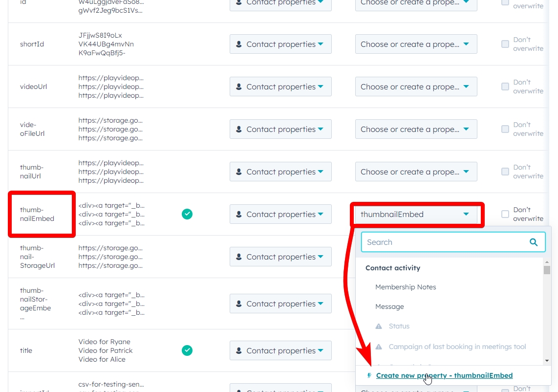This screenshot has width=558, height=392.
Task: Click person icon in title row Contact properties
Action: [x=239, y=350]
